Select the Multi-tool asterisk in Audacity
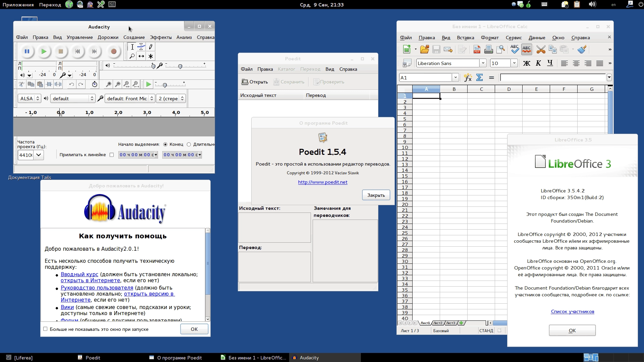644x362 pixels. pyautogui.click(x=151, y=56)
